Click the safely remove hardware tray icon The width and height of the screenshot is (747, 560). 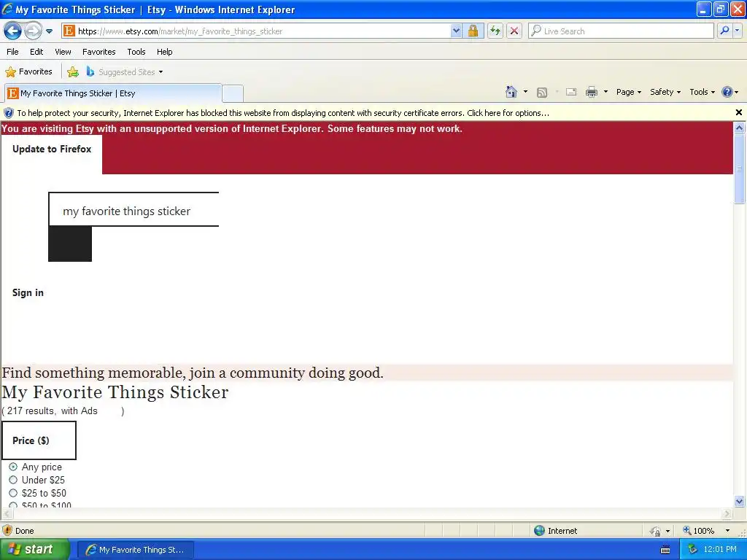click(x=693, y=550)
